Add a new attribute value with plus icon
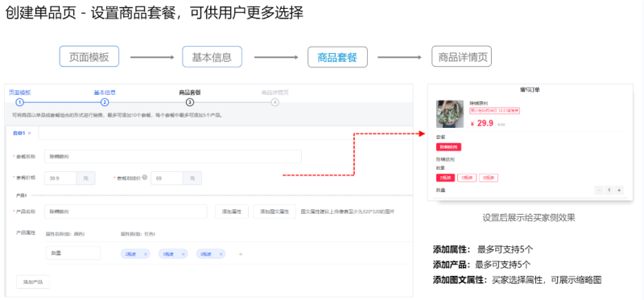The width and height of the screenshot is (644, 300). [241, 254]
